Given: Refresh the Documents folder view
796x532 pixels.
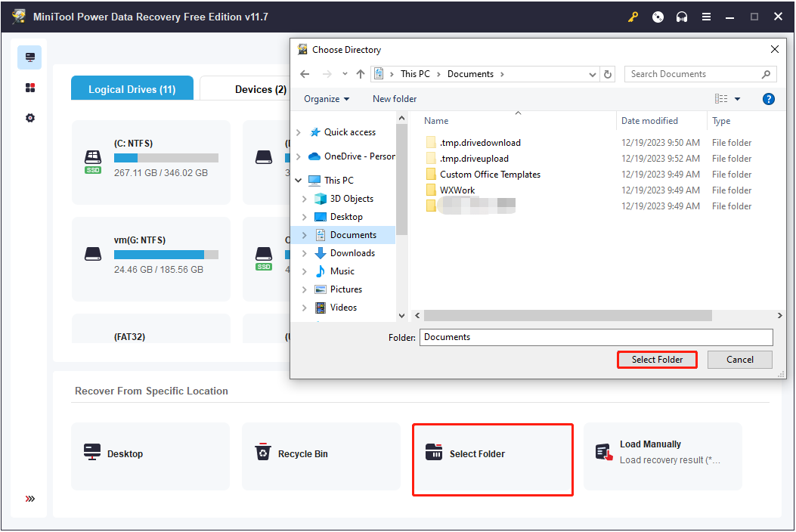Looking at the screenshot, I should coord(607,74).
